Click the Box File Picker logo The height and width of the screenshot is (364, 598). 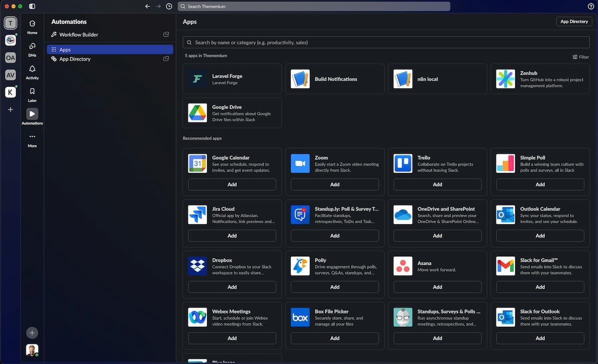tap(300, 317)
